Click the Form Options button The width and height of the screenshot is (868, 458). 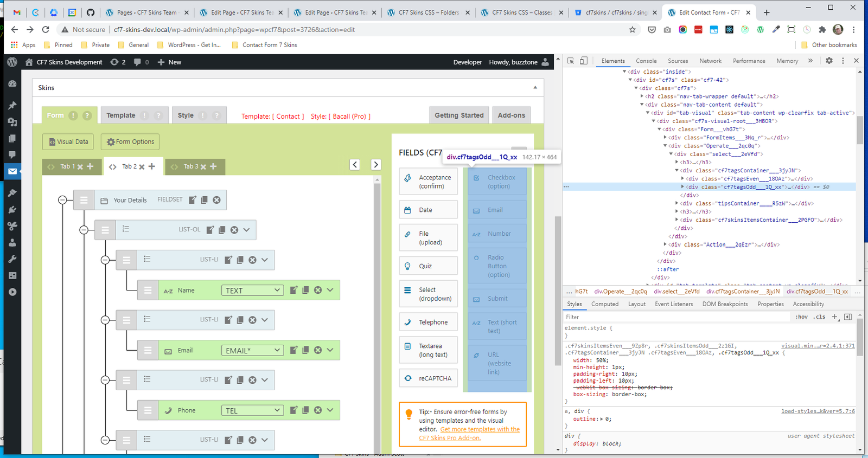tap(130, 142)
